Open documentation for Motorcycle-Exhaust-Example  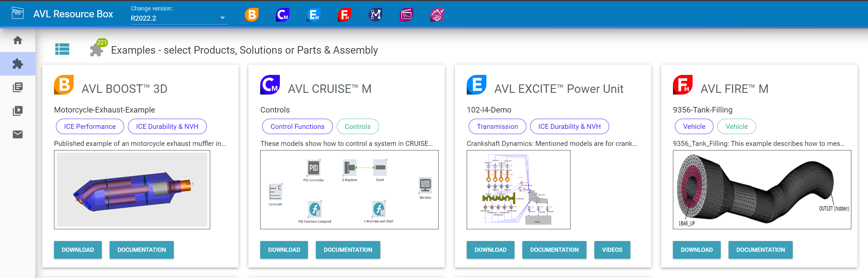tap(141, 250)
